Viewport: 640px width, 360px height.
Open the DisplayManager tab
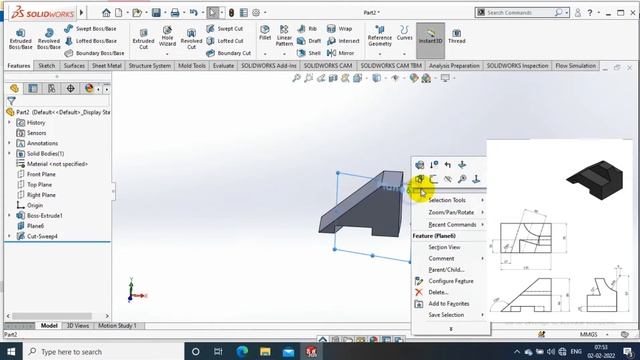click(89, 88)
